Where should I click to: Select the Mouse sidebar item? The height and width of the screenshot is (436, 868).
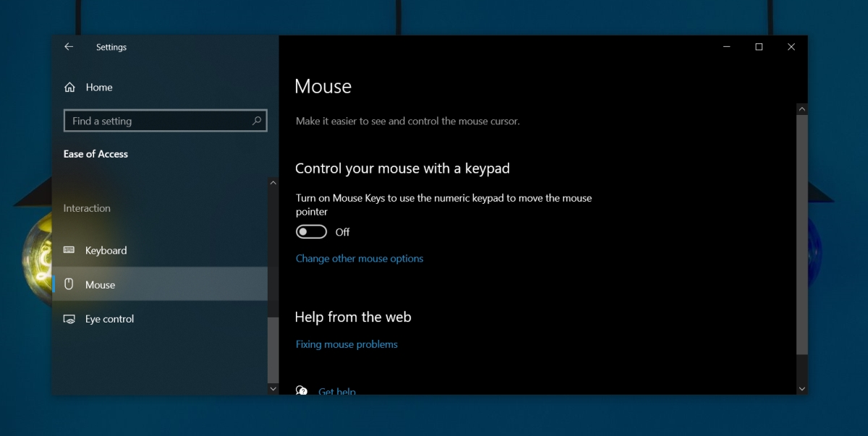pyautogui.click(x=160, y=284)
